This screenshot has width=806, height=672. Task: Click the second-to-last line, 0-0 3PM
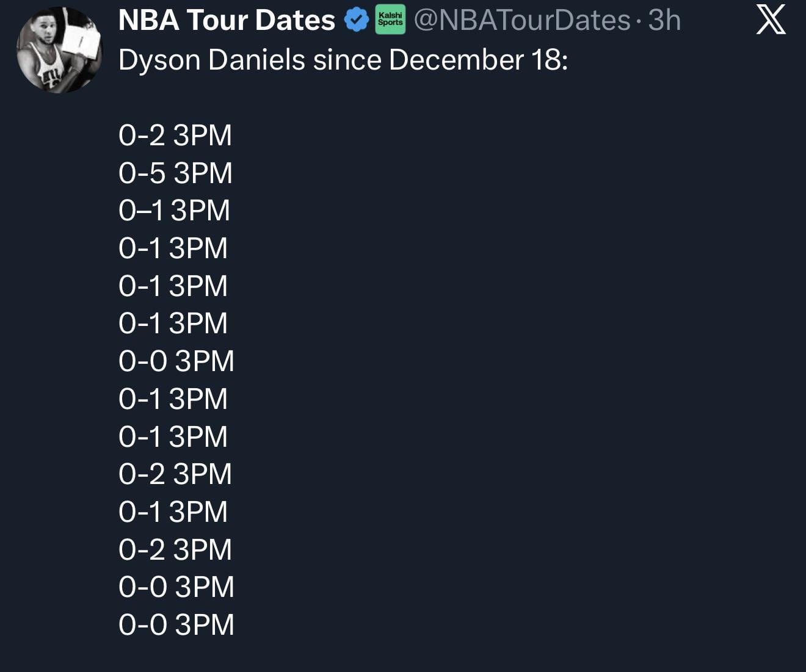pyautogui.click(x=176, y=587)
